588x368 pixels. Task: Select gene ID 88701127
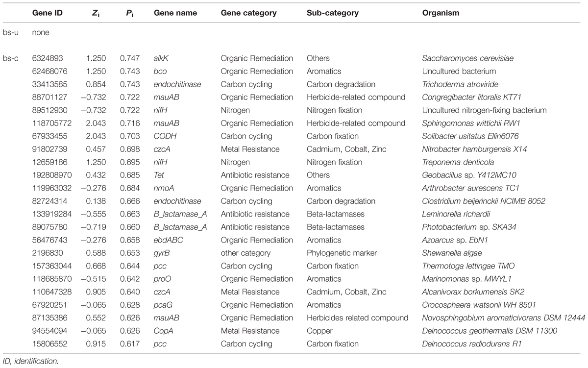(x=50, y=97)
